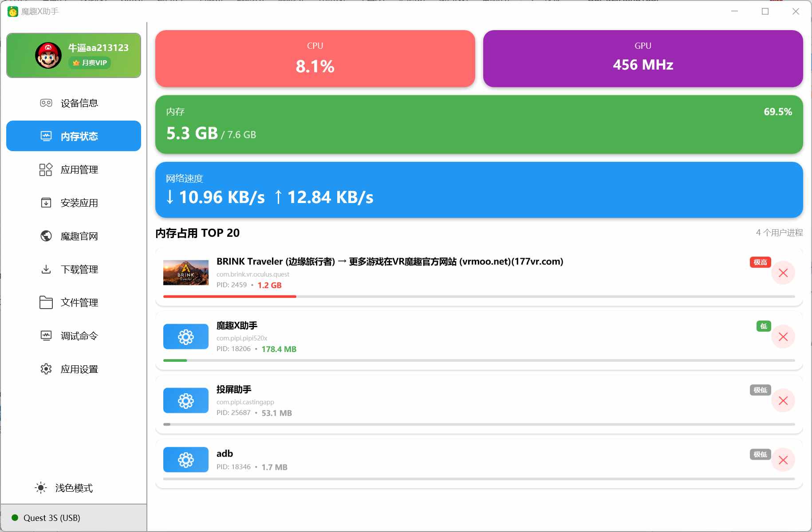
Task: Click the 网络速度 network speed card
Action: pos(480,190)
